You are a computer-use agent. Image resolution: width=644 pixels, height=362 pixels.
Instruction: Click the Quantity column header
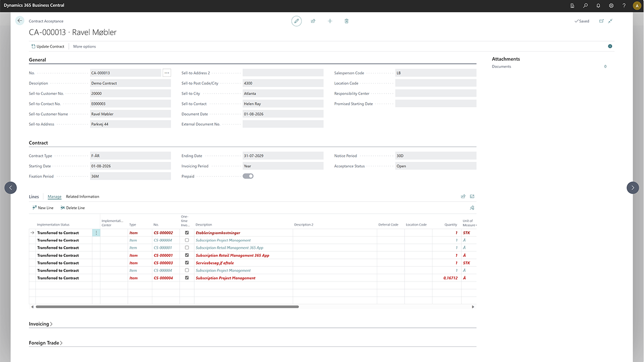(451, 225)
